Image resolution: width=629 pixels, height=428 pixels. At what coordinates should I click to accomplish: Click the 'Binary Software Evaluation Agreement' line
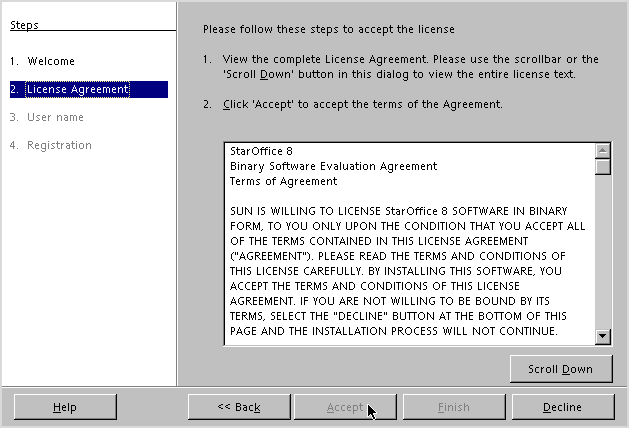click(x=333, y=166)
